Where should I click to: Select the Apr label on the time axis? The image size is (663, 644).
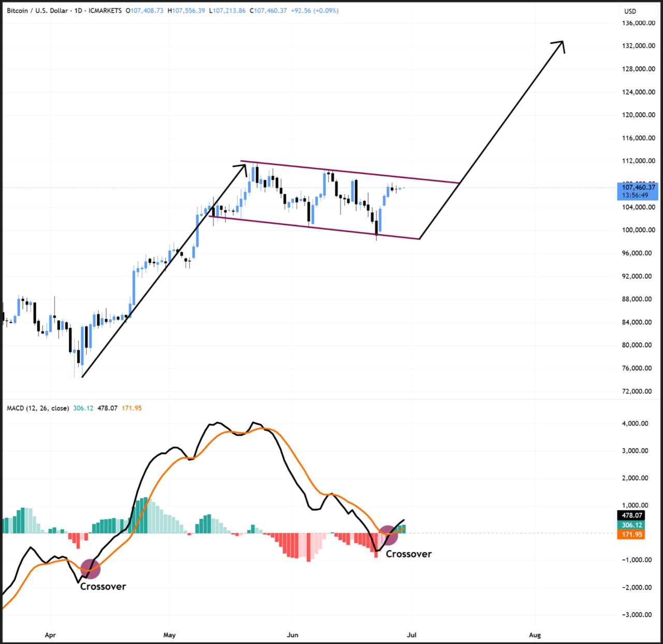50,635
